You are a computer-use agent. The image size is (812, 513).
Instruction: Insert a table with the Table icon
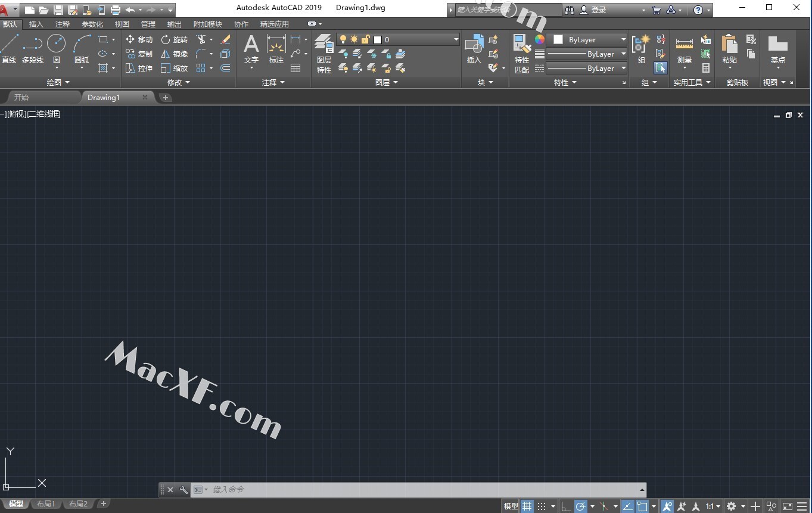[295, 68]
